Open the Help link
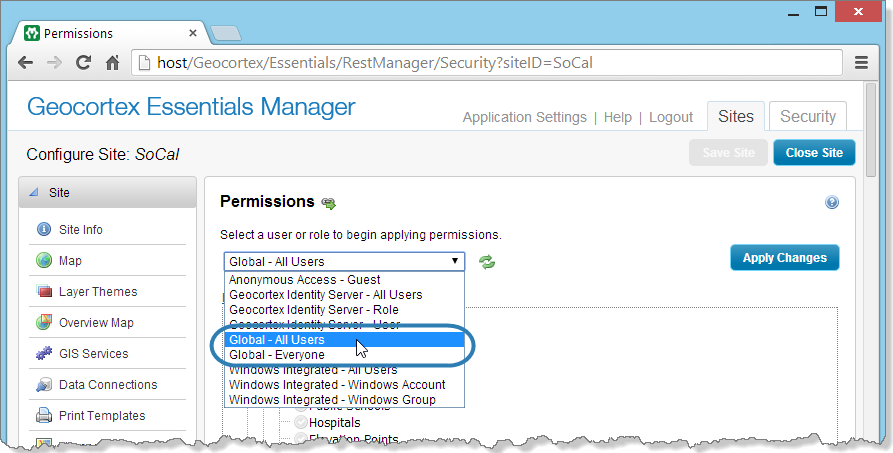893x453 pixels. (617, 117)
